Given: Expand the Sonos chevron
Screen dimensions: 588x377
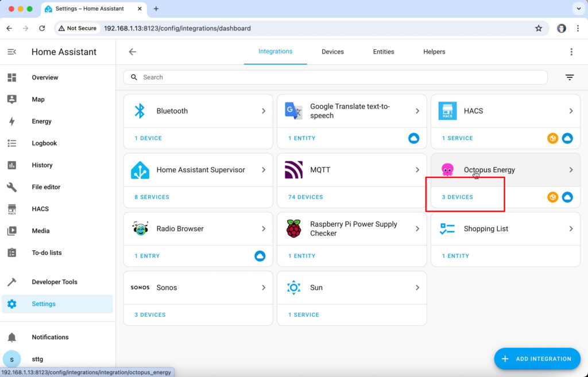Looking at the screenshot, I should [264, 287].
